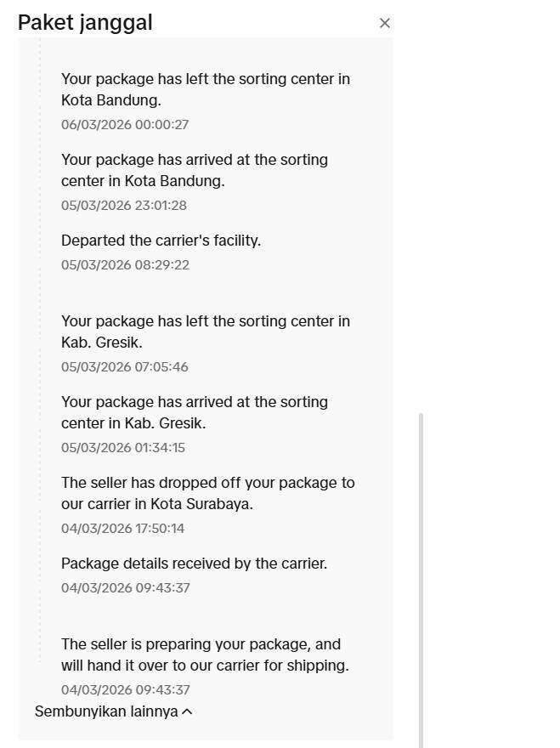The height and width of the screenshot is (748, 560).
Task: Select the Kota Bandung departure event
Action: coord(206,89)
